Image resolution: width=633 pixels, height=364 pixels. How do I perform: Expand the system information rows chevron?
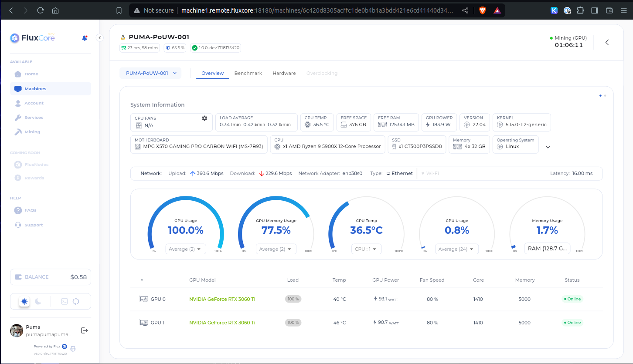pyautogui.click(x=548, y=147)
